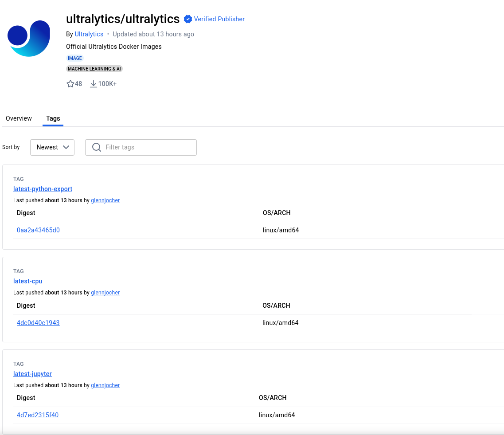Click the Verified Publisher label

coord(219,20)
